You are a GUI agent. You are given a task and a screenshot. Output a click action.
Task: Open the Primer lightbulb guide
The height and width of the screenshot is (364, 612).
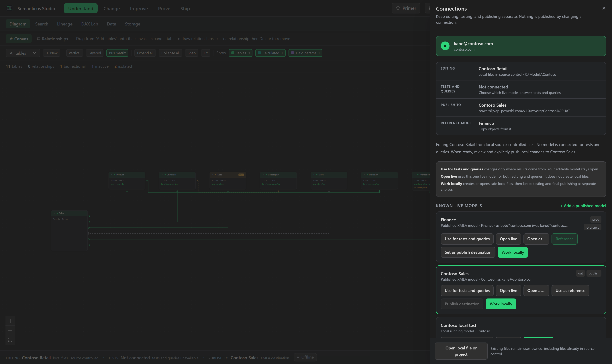click(406, 8)
